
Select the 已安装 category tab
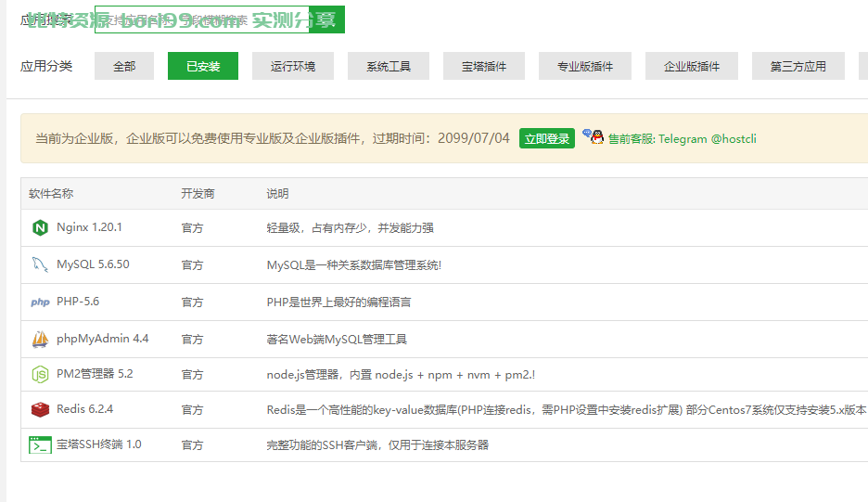[203, 66]
